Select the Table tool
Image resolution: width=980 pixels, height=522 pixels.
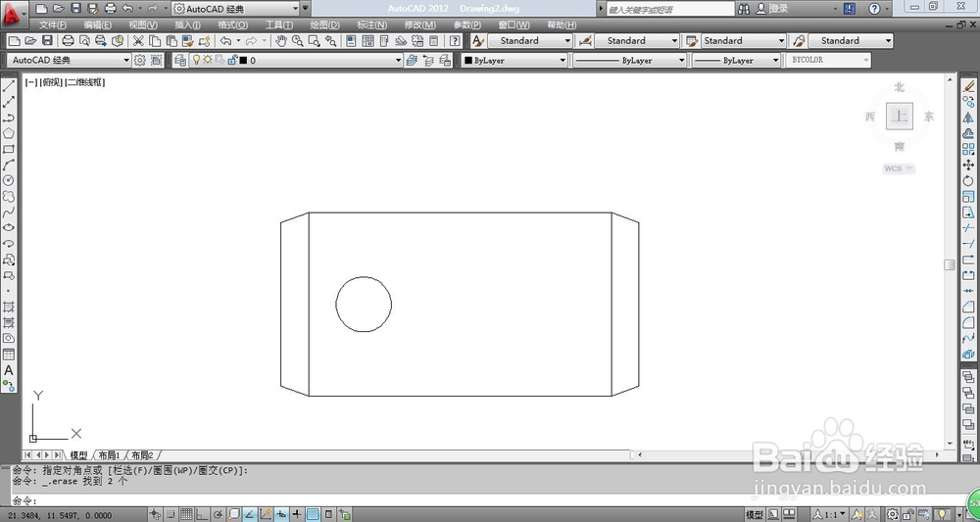[x=9, y=354]
